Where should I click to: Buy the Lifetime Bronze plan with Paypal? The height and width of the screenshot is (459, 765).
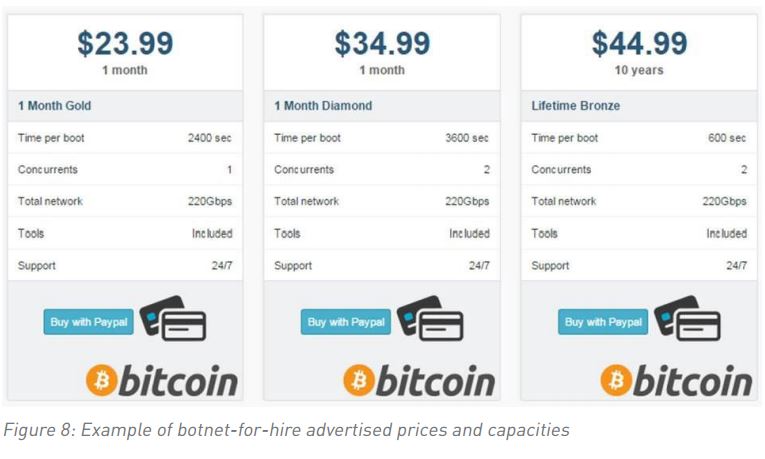(x=603, y=322)
